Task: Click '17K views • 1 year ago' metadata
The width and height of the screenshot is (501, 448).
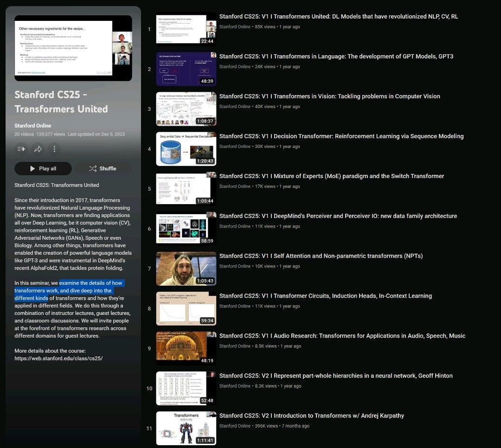Action: [277, 186]
